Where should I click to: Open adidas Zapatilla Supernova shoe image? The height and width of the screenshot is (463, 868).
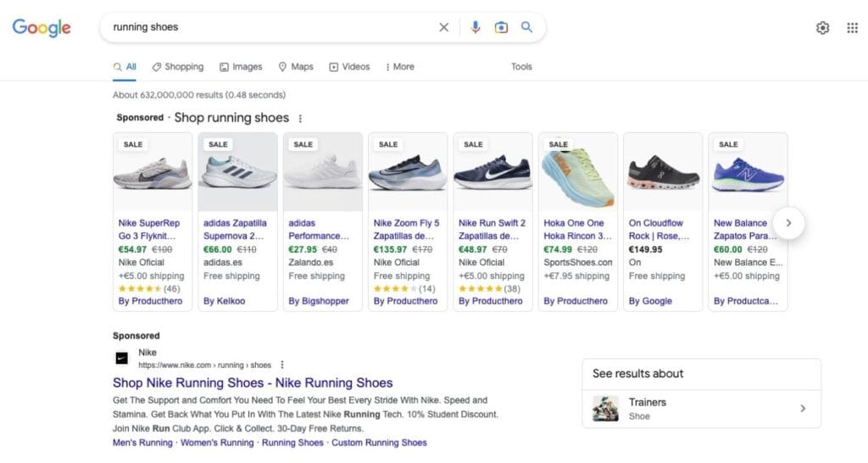238,173
